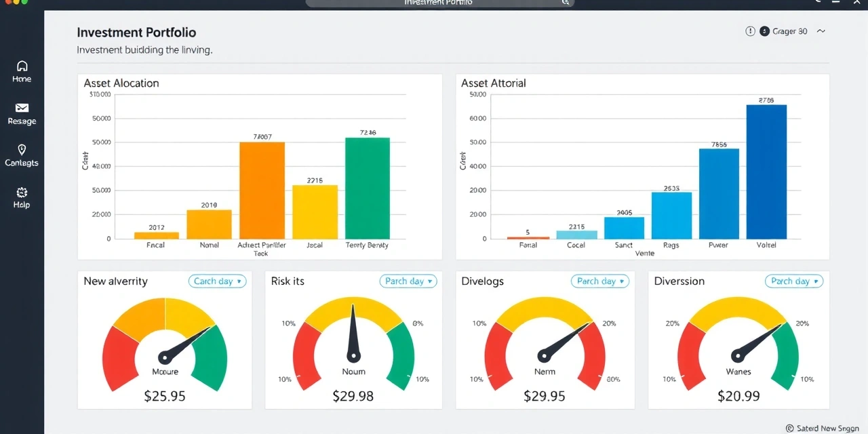Toggle the Parch day control on Diversion card

(x=793, y=281)
